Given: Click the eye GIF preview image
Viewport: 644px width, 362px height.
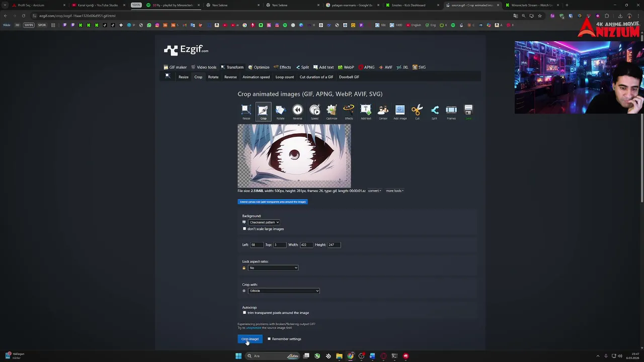Looking at the screenshot, I should coord(294,156).
